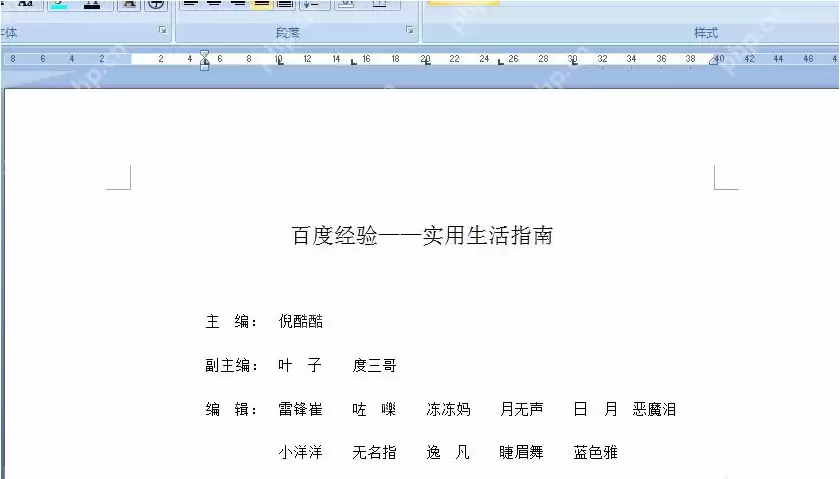This screenshot has width=840, height=479.
Task: Click the name 倪酷酷
Action: [301, 321]
